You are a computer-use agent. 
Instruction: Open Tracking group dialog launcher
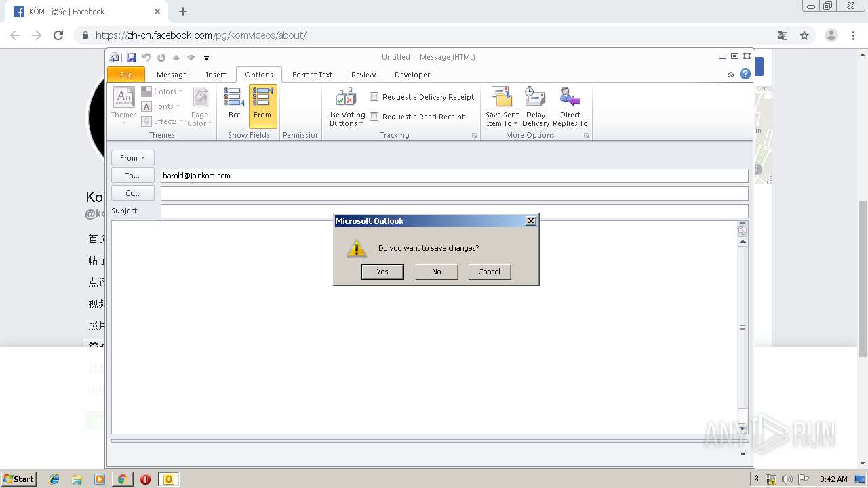point(475,136)
